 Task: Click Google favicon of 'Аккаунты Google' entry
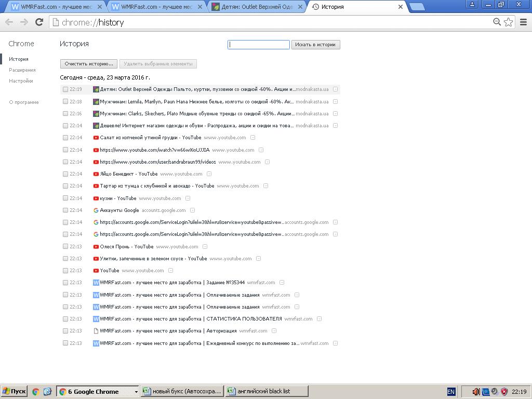coord(96,210)
